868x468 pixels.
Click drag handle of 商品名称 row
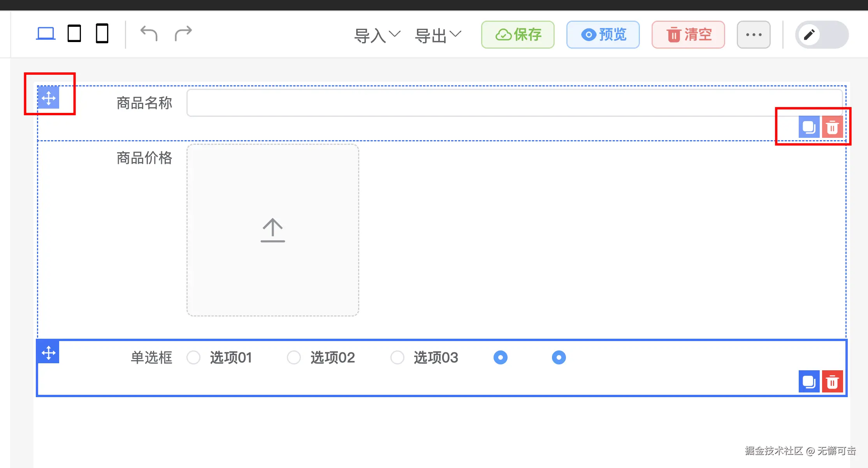(49, 98)
